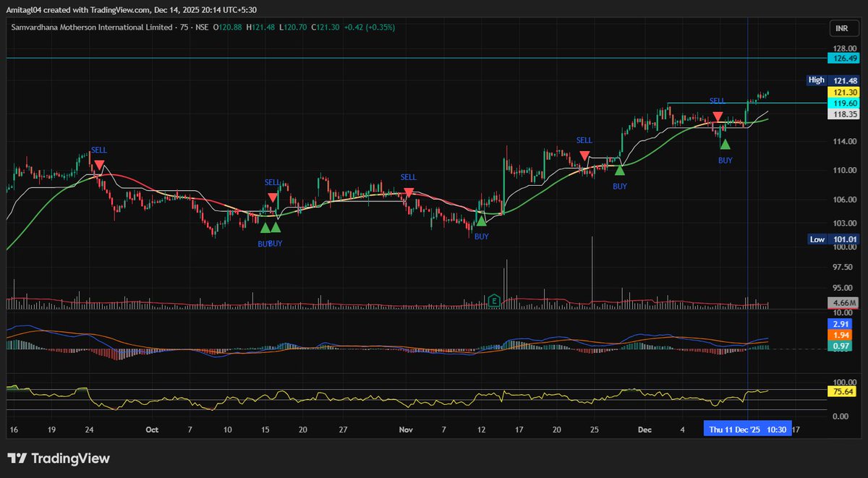Screen dimensions: 868x478
Task: Click the red SELL triangle from 24 November
Action: click(584, 155)
